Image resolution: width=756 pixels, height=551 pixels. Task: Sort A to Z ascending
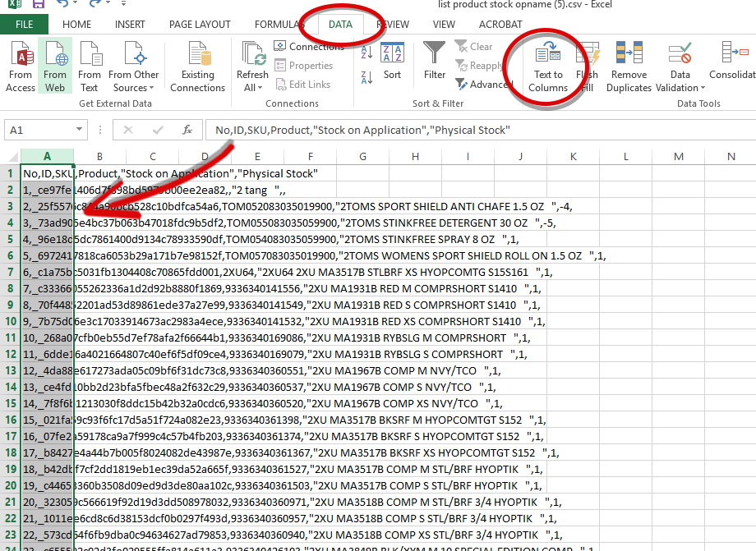(366, 52)
